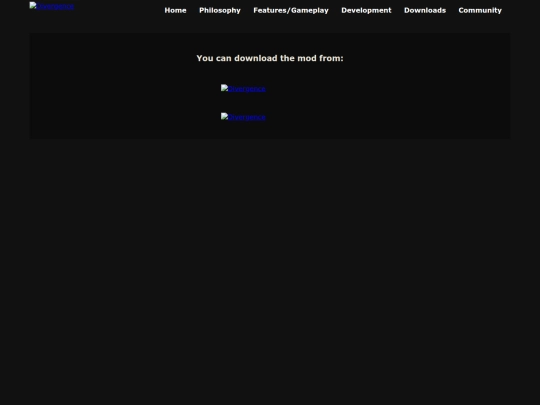Select the 'You can download the mod from:' heading
540x405 pixels.
coord(270,58)
